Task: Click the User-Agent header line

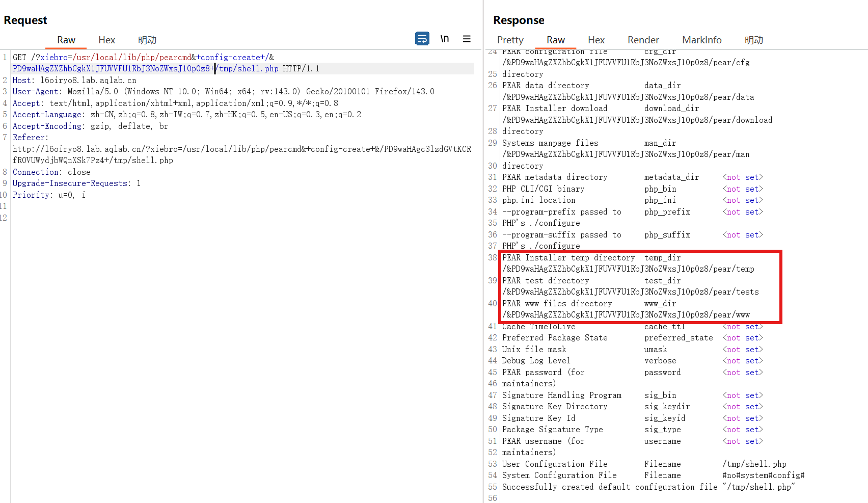Action: pyautogui.click(x=224, y=92)
